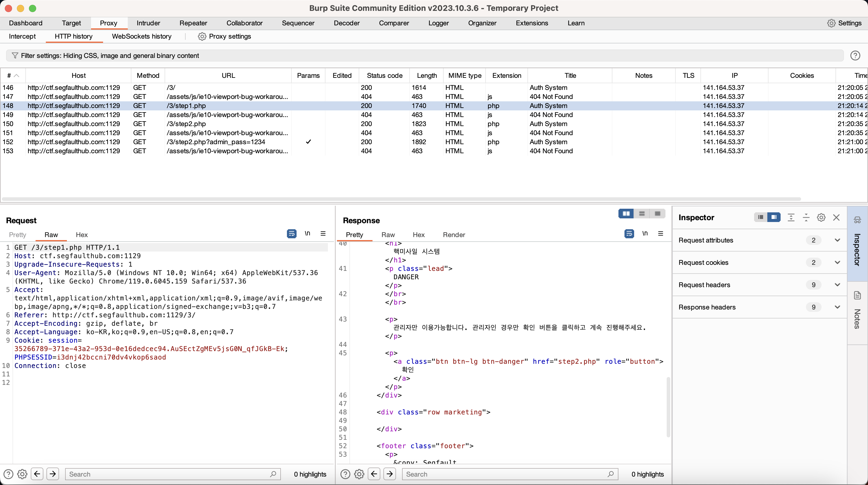Go to previous match in Request search
Image resolution: width=868 pixels, height=485 pixels.
(37, 474)
